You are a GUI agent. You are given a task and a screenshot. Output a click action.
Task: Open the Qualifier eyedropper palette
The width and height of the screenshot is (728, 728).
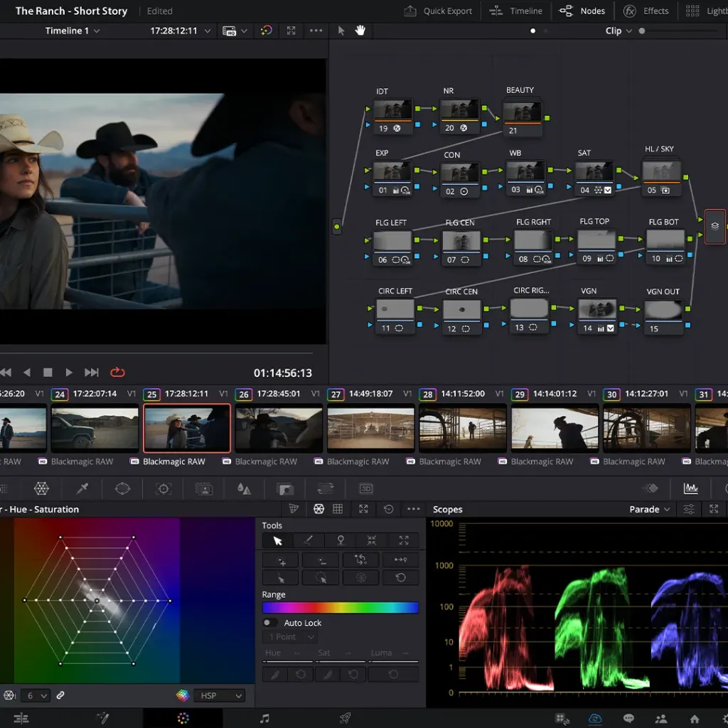82,488
